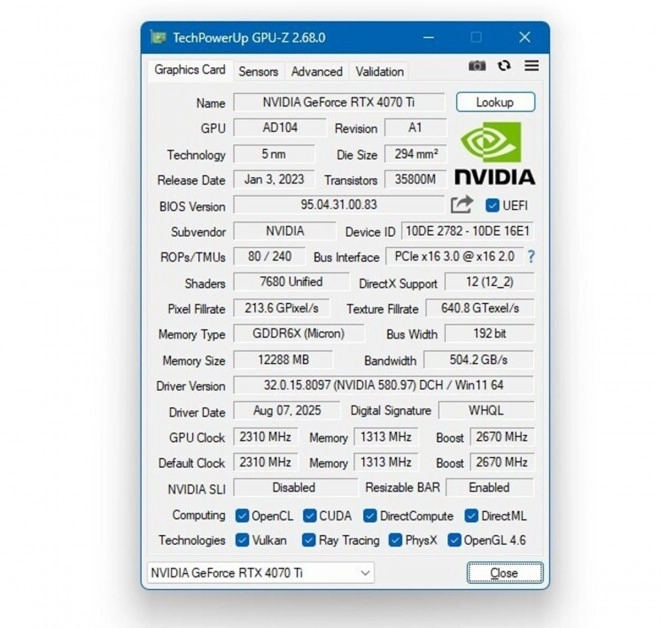
Task: Close the GPU-Z window with X
Action: (x=524, y=37)
